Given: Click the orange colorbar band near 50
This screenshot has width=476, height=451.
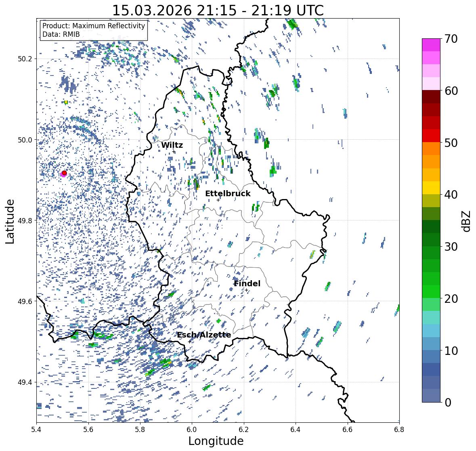Looking at the screenshot, I should 431,149.
